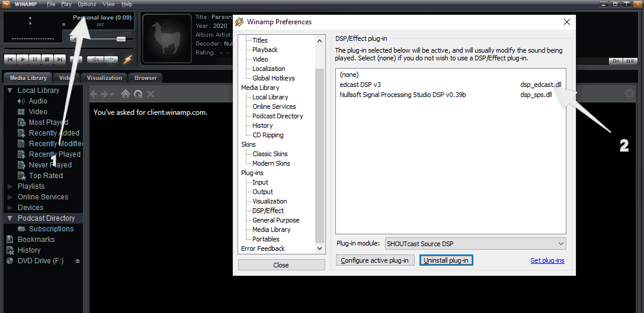Click the Recently Modified item icon
Image resolution: width=644 pixels, height=313 pixels.
click(x=21, y=144)
